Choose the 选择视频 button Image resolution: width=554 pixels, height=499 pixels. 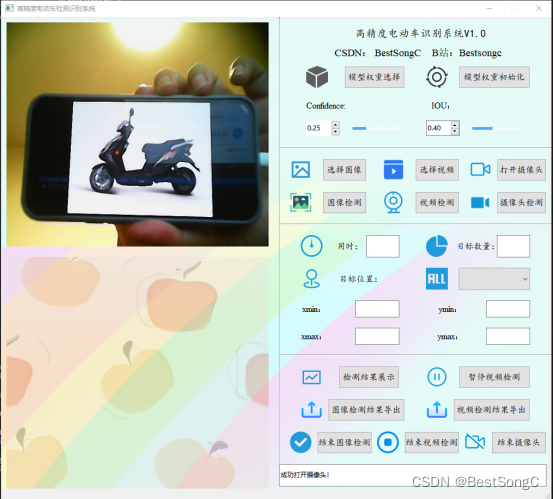click(x=437, y=170)
